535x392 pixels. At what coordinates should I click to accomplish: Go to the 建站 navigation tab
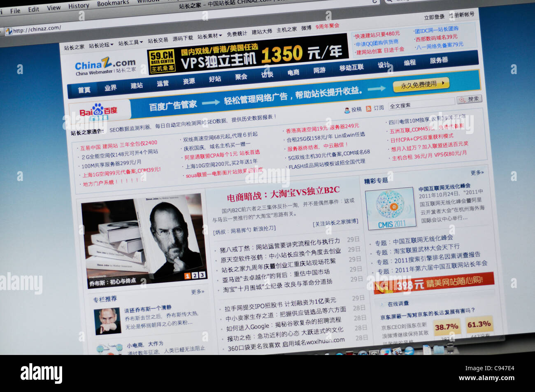[137, 85]
